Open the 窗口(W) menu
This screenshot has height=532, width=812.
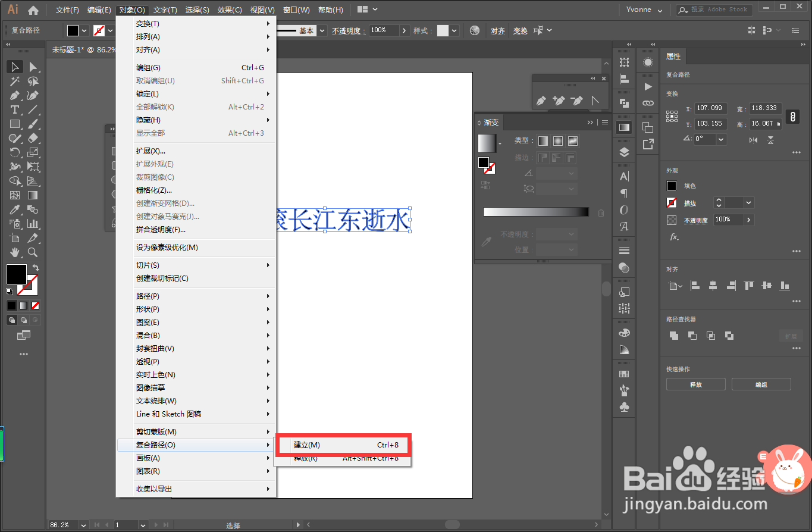tap(295, 10)
